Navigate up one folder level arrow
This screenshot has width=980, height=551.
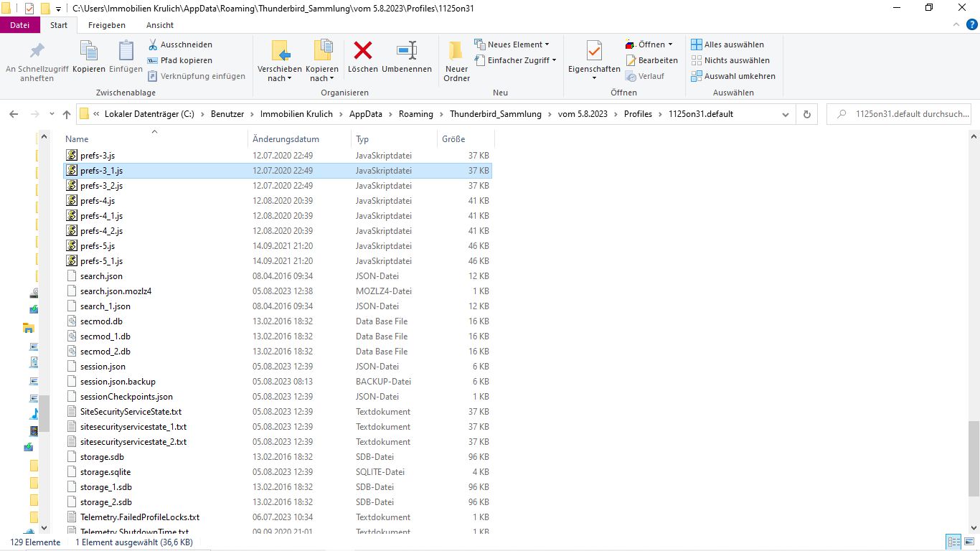point(67,114)
